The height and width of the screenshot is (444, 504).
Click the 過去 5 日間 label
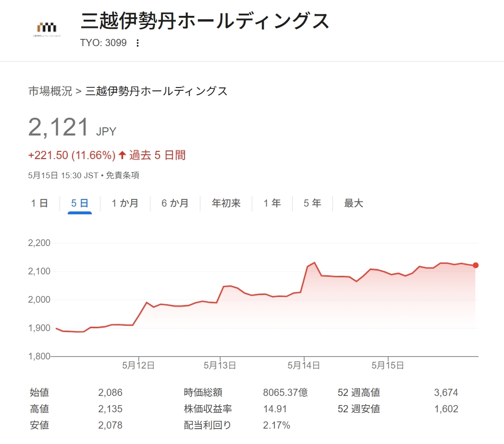click(158, 155)
